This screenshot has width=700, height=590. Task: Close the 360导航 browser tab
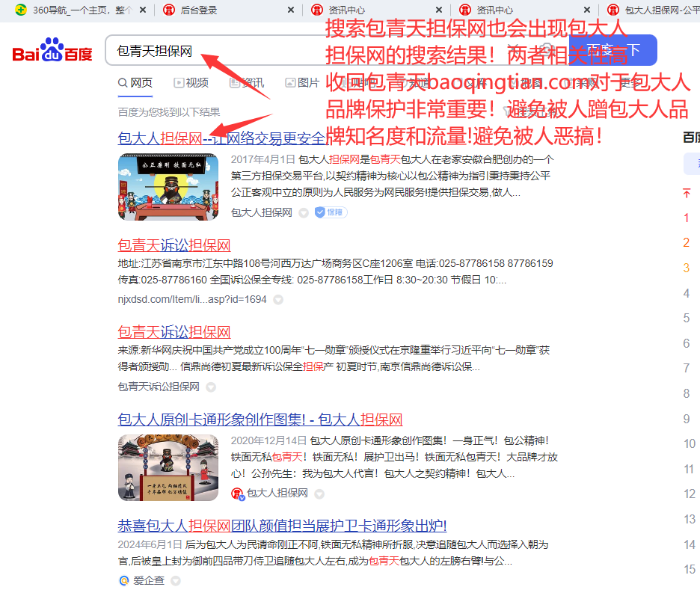[x=141, y=10]
